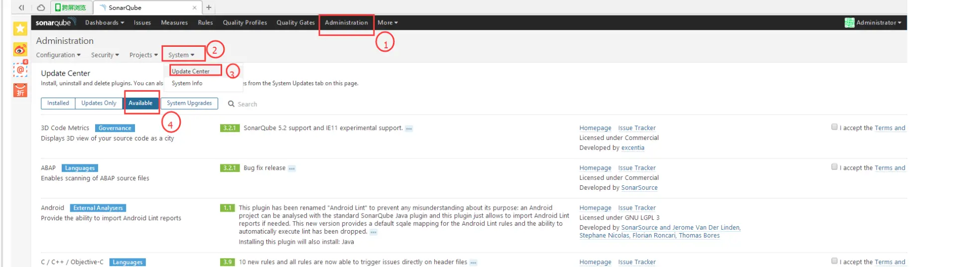
Task: Click the browser back arrow icon
Action: [21, 7]
